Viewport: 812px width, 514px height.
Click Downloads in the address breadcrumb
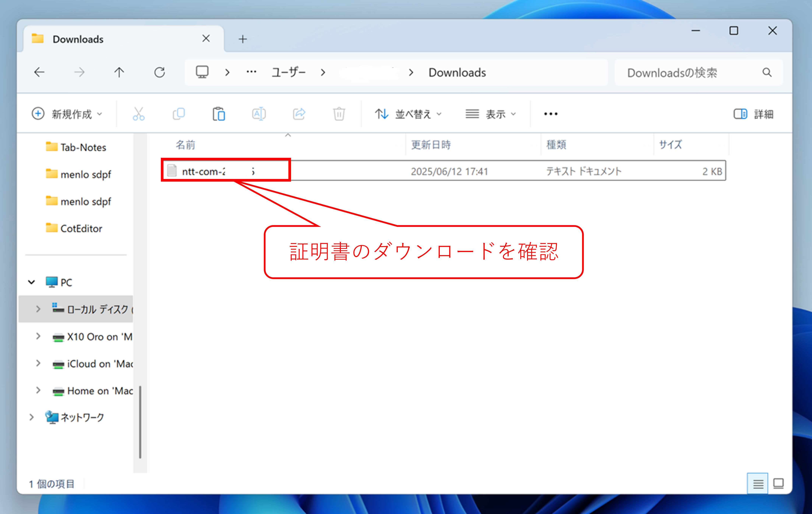(457, 72)
